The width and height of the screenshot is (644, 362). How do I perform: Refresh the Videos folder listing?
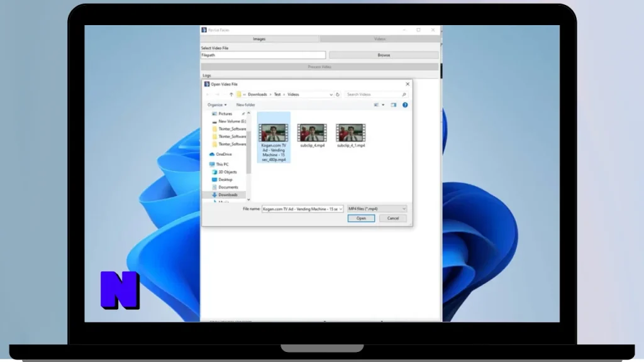pyautogui.click(x=338, y=94)
